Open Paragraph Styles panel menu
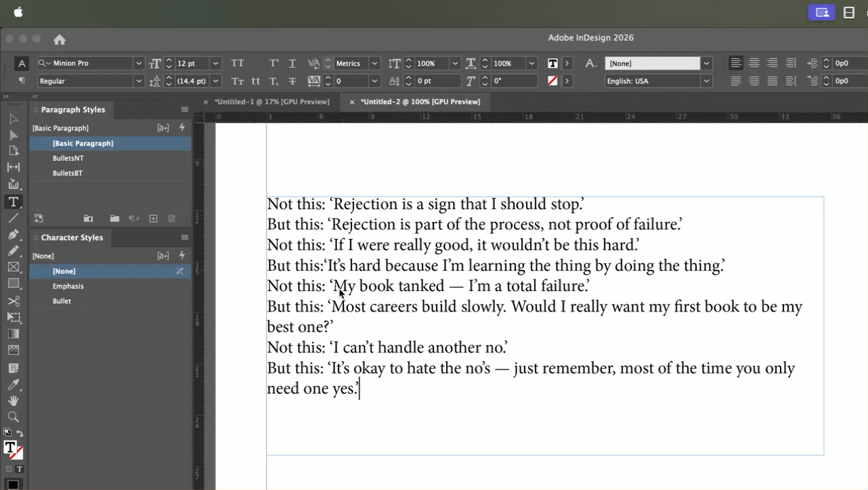Image resolution: width=868 pixels, height=490 pixels. point(185,110)
